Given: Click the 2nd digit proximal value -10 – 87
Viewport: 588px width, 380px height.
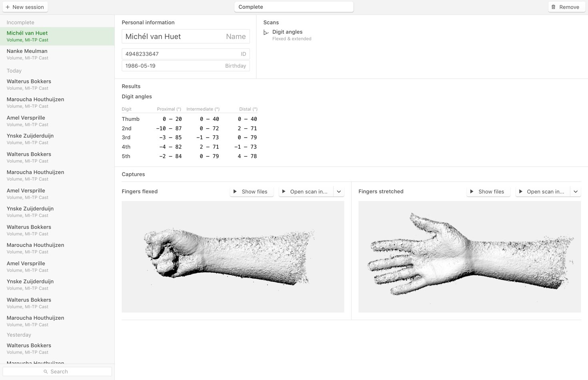Looking at the screenshot, I should pos(169,128).
